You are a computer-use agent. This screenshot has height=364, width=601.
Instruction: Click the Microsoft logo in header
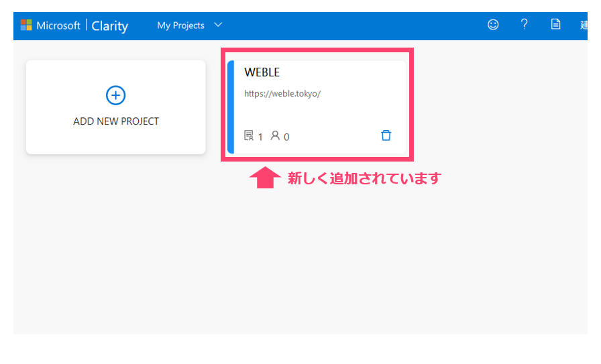point(26,25)
